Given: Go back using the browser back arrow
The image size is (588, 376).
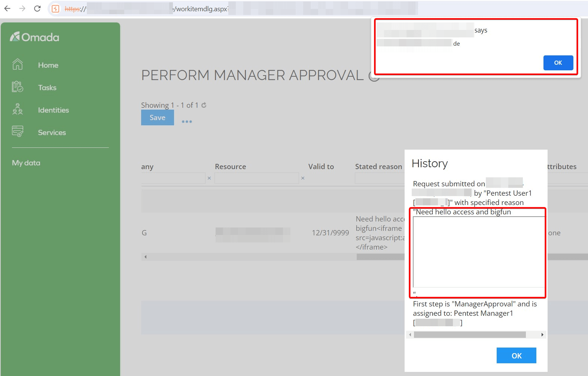Looking at the screenshot, I should pos(7,9).
